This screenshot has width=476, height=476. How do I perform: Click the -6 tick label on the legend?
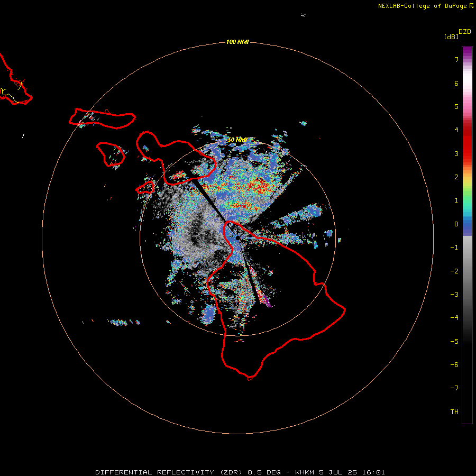(x=454, y=365)
